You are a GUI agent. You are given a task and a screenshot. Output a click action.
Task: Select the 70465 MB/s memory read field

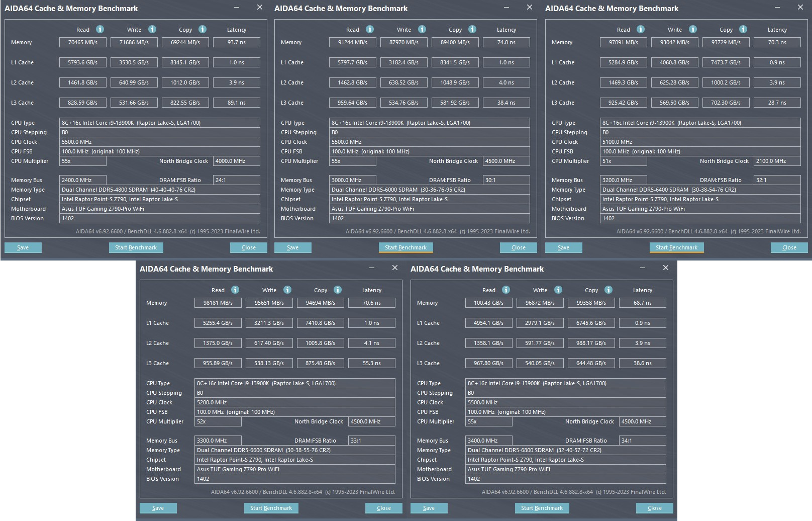click(x=83, y=42)
